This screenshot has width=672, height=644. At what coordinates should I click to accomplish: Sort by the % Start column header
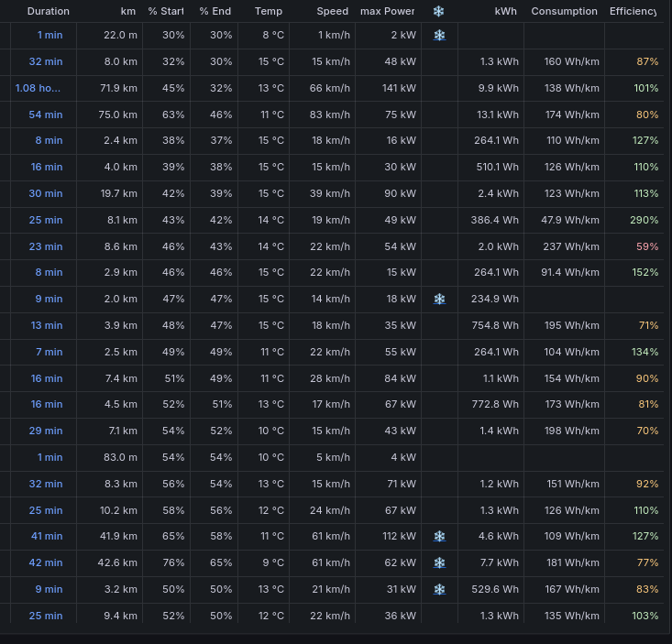[x=166, y=11]
